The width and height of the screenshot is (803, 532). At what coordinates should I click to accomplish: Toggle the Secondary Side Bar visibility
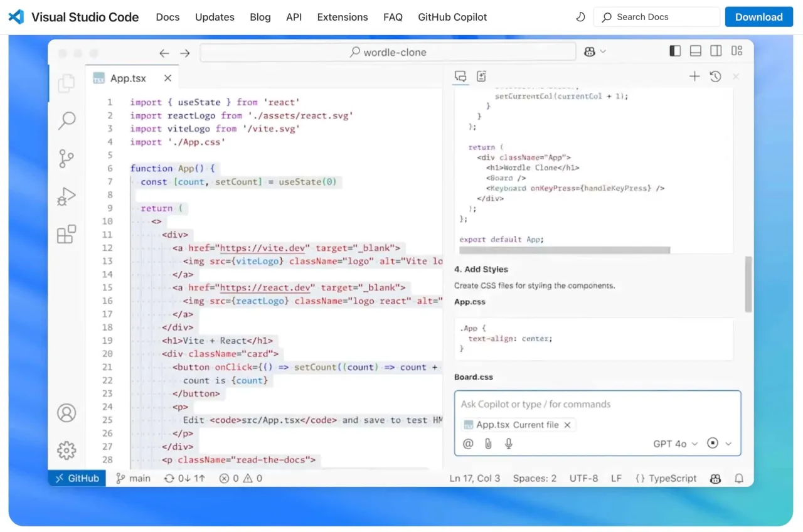tap(716, 51)
